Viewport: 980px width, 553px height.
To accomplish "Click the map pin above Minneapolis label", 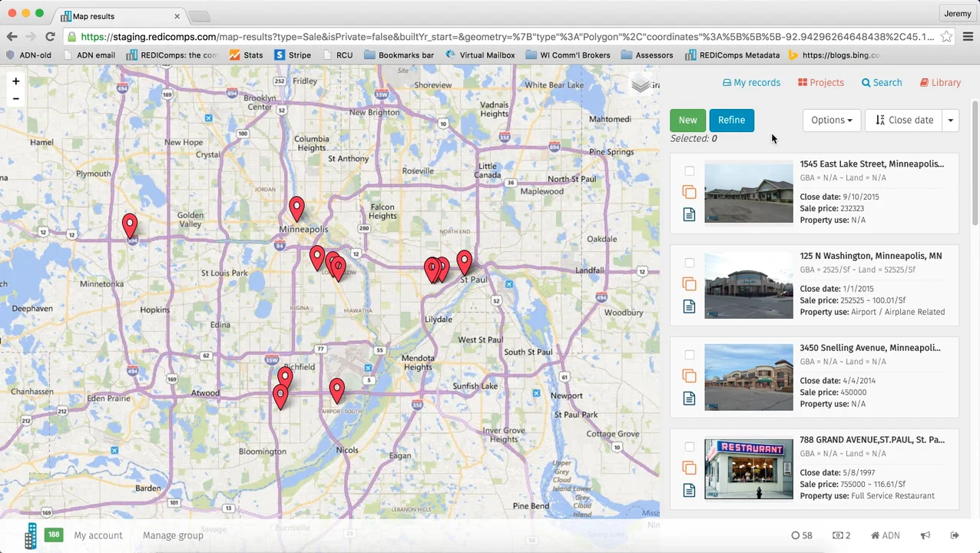I will 296,208.
